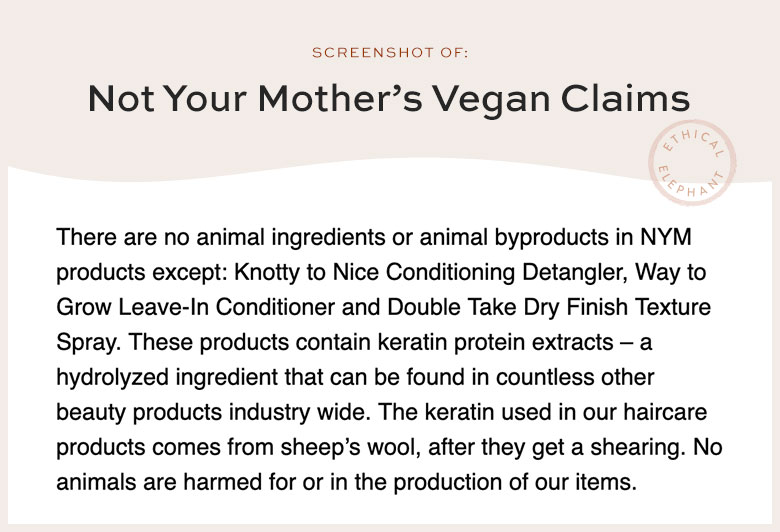Image resolution: width=780 pixels, height=532 pixels.
Task: Click the word 'haircare' in the paragraph
Action: (665, 413)
